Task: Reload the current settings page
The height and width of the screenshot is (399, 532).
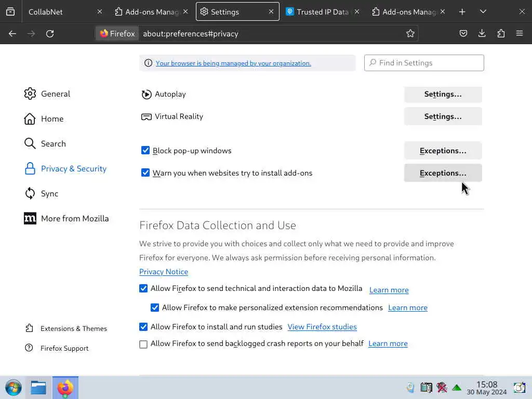Action: pyautogui.click(x=50, y=34)
